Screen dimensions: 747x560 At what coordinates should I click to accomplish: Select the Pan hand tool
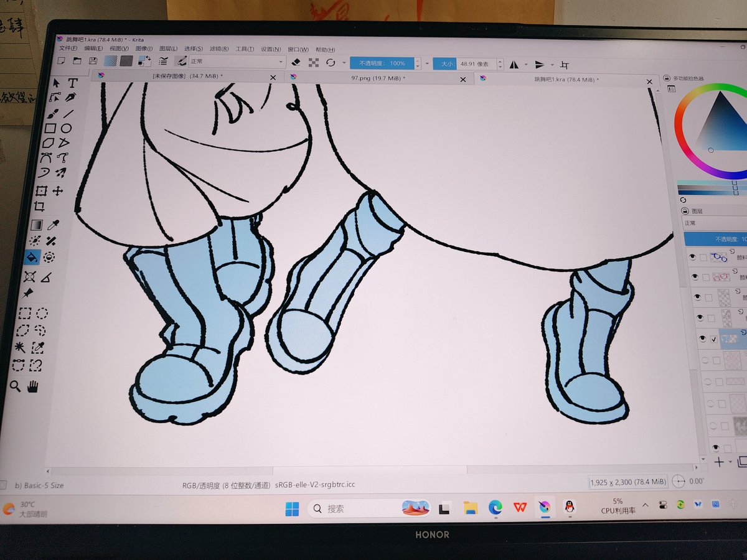click(33, 386)
